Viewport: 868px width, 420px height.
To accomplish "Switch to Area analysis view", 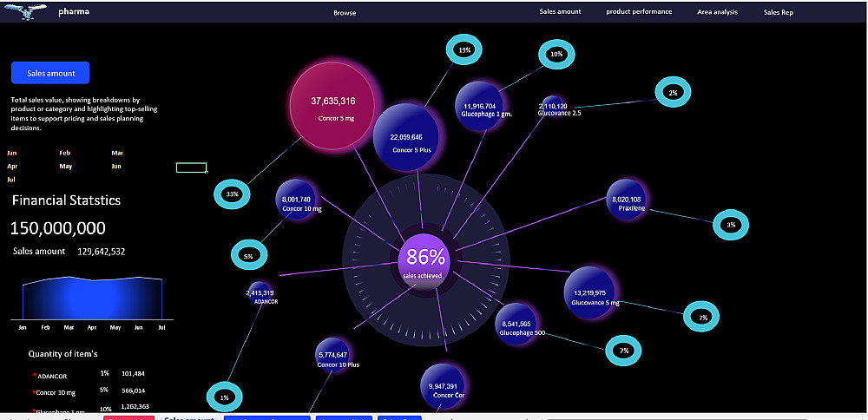I will [717, 12].
